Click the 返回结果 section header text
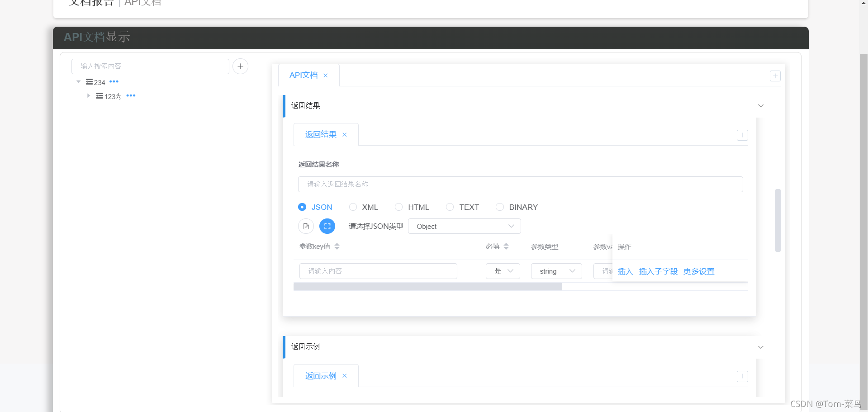868x412 pixels. (305, 105)
